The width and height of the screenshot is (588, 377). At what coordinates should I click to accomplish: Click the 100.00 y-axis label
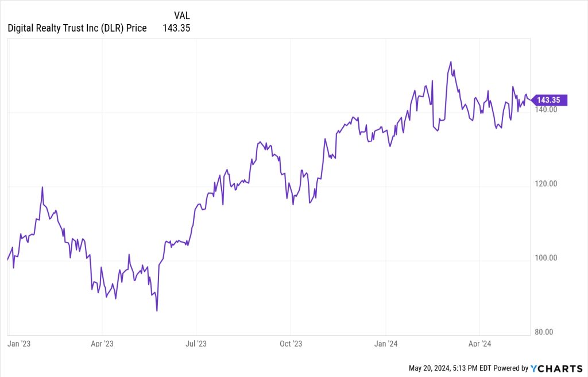tap(546, 258)
